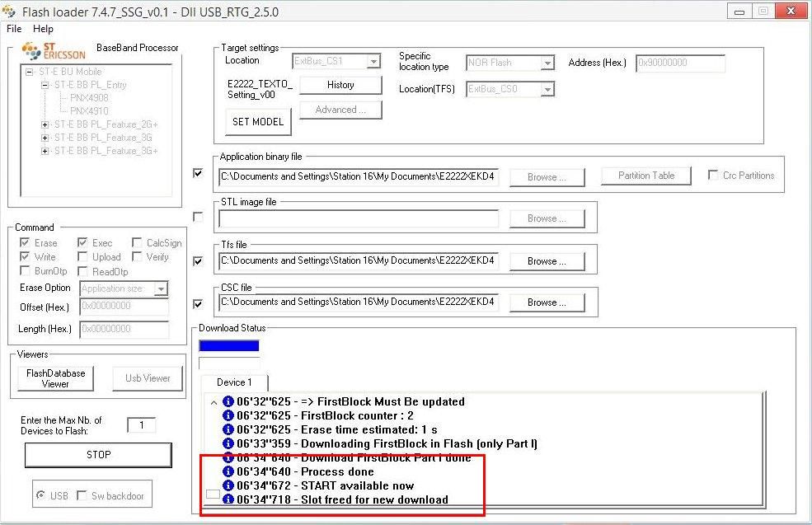Click info icon beside 'Slot freed for new download'
This screenshot has width=812, height=525.
click(228, 499)
